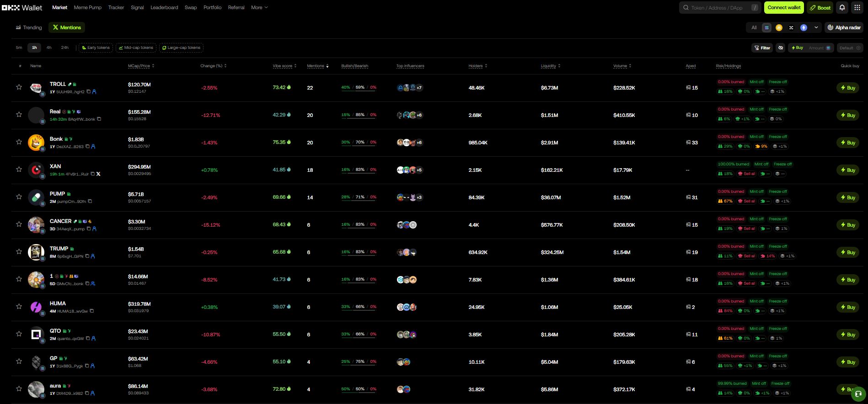868x404 pixels.
Task: Switch to the Trending tab
Action: pyautogui.click(x=29, y=28)
